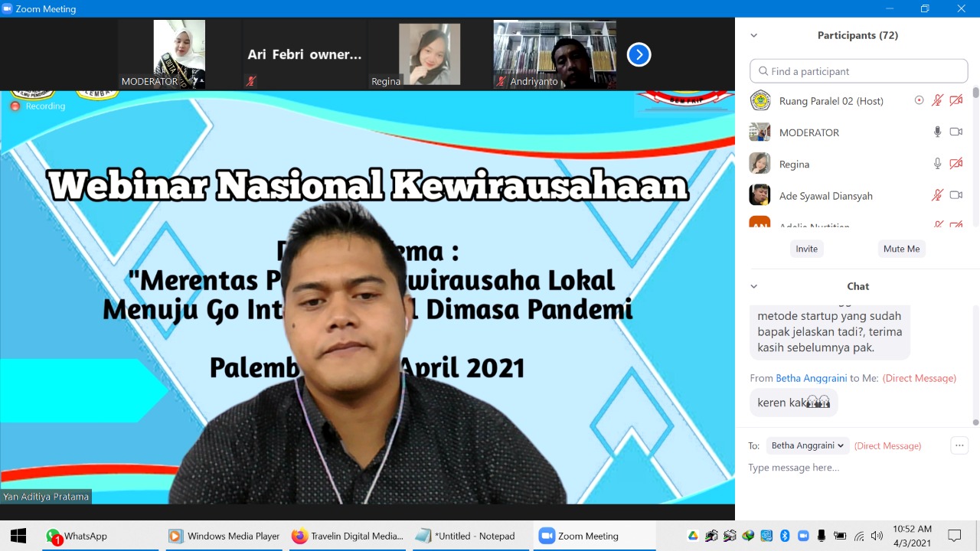Click the Recording indicator on the video
Screen dimensions: 980x551
[x=38, y=106]
